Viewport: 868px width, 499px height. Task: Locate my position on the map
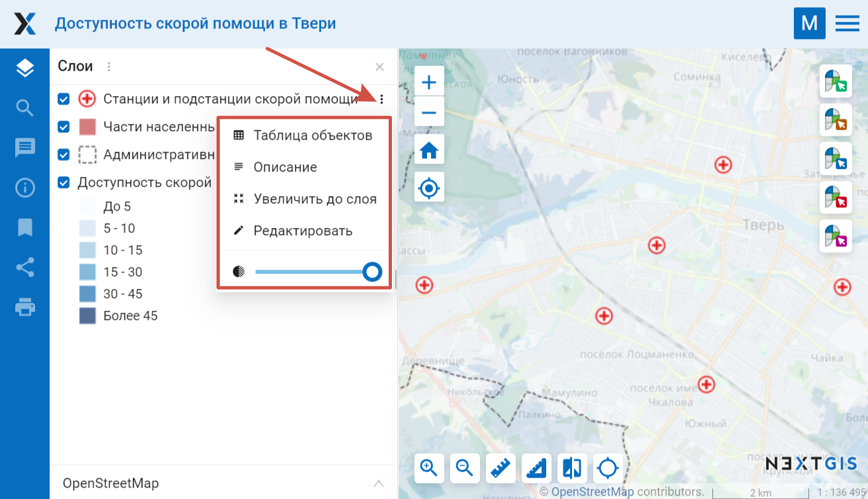pyautogui.click(x=429, y=188)
